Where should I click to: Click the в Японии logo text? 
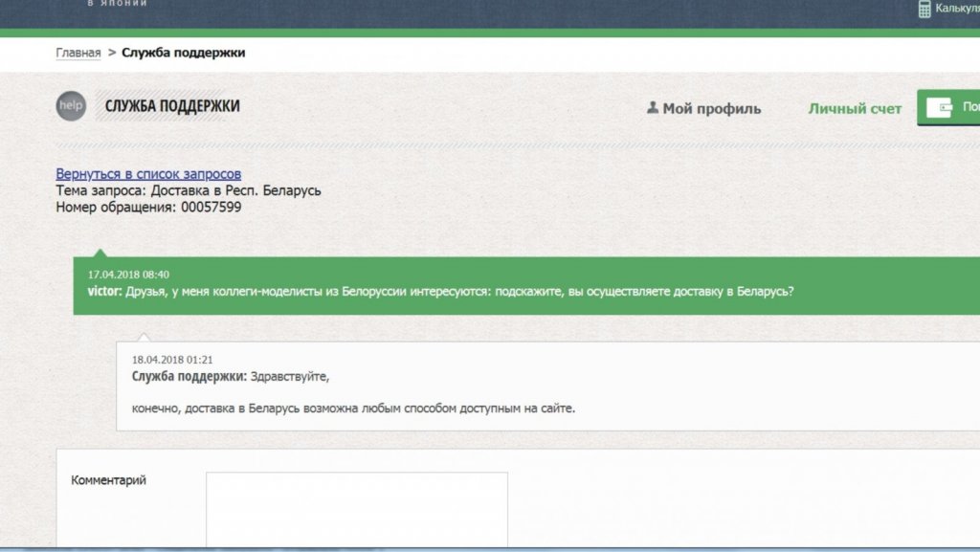pos(117,4)
